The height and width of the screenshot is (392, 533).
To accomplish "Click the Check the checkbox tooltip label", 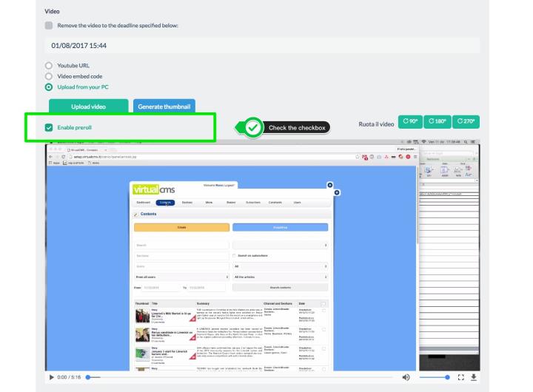I will [297, 128].
